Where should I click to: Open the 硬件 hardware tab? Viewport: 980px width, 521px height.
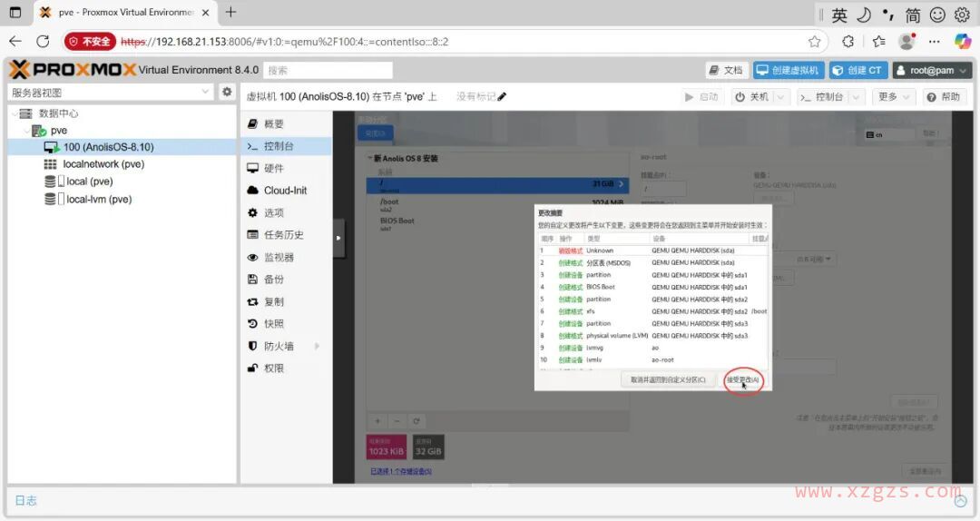pyautogui.click(x=273, y=169)
